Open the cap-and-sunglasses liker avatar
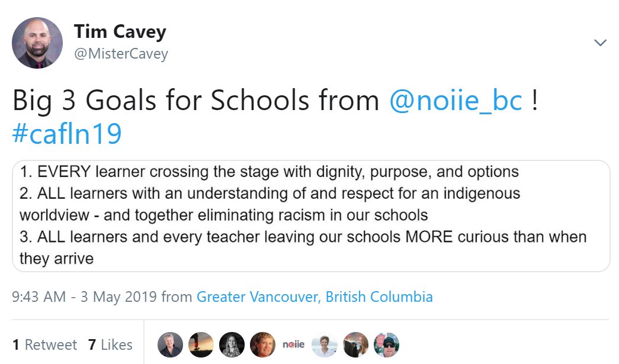 [386, 344]
